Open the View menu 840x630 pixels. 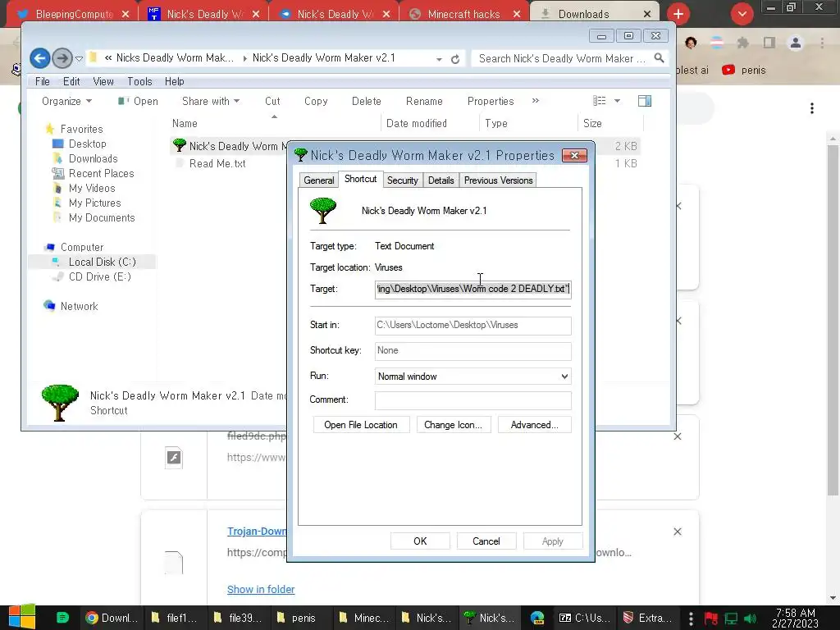(103, 81)
